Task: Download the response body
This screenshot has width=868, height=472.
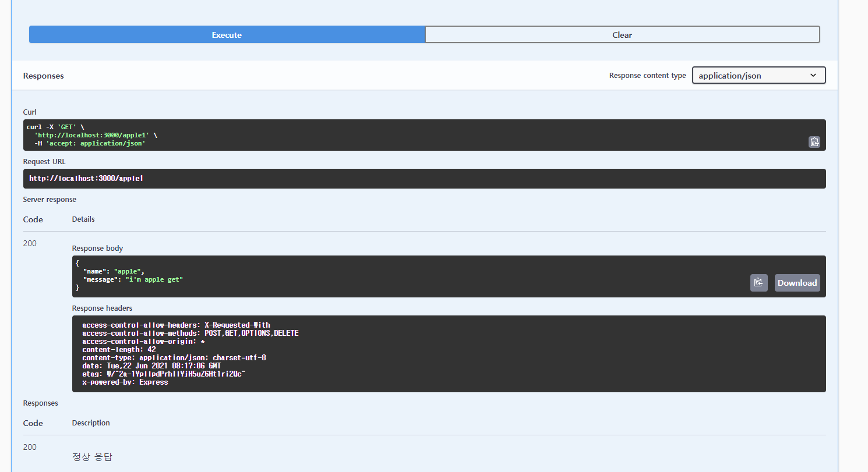Action: tap(797, 283)
